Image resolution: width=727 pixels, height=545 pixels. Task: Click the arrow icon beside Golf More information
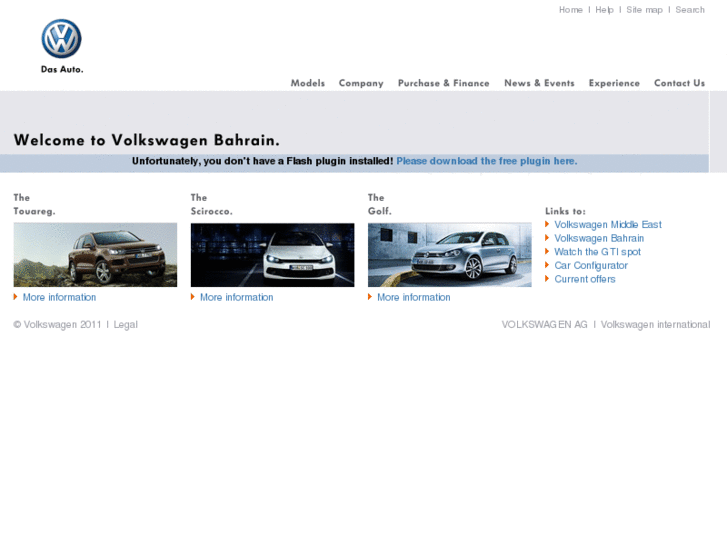pos(370,296)
